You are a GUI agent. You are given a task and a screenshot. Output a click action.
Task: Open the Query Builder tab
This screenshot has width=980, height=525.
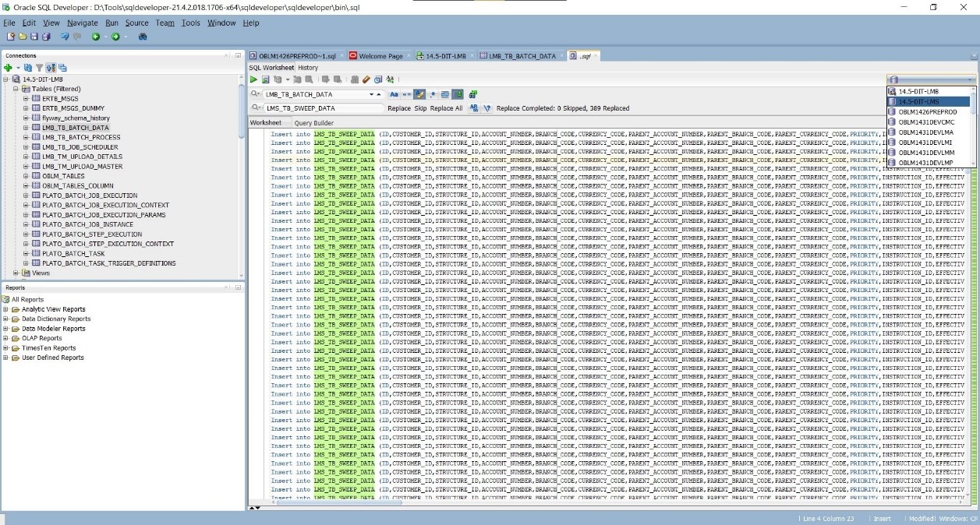click(x=313, y=123)
